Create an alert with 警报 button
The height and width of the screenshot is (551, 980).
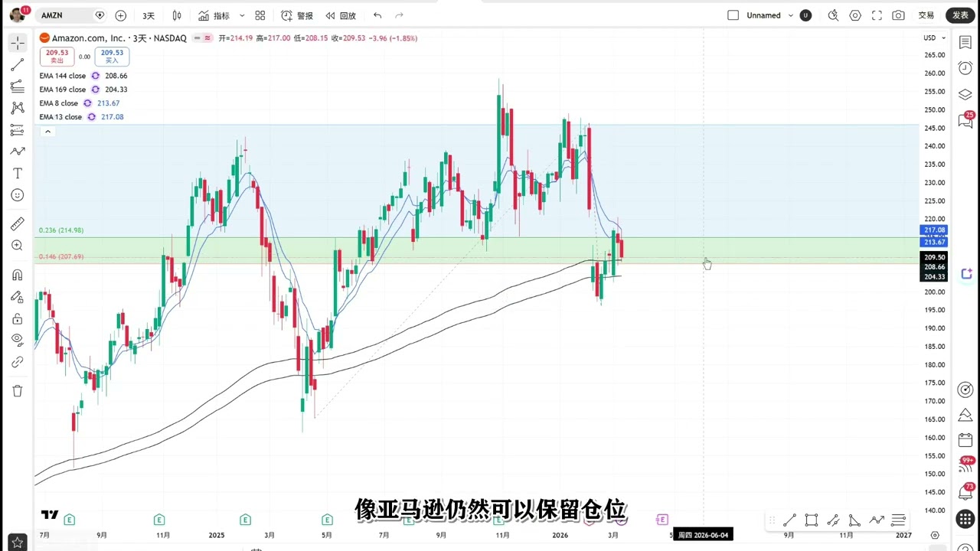point(297,15)
